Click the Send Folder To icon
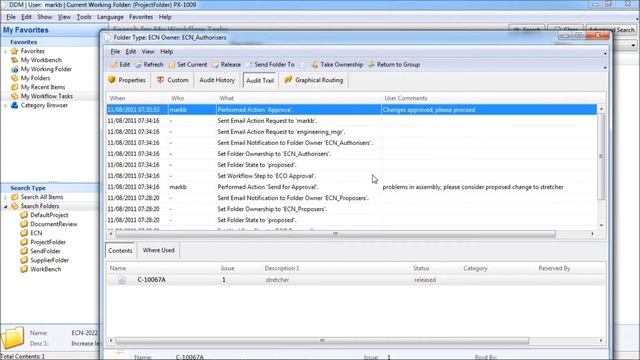 point(249,64)
